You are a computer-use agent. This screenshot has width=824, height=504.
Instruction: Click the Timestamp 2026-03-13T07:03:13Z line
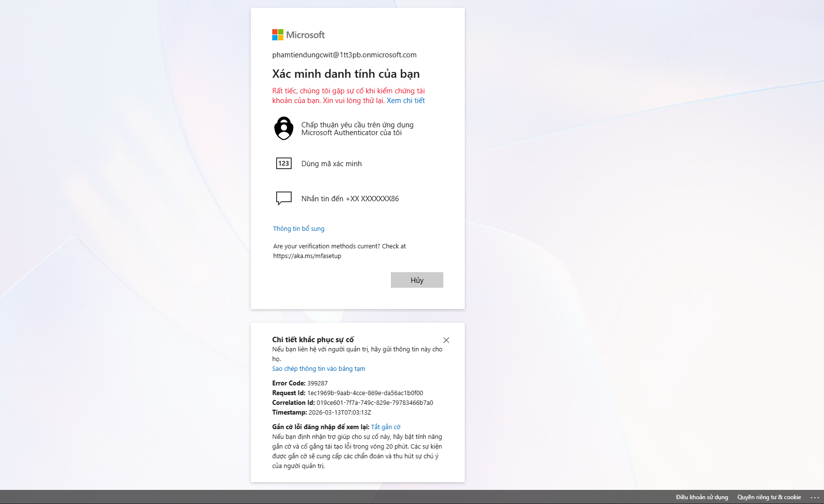click(x=321, y=413)
